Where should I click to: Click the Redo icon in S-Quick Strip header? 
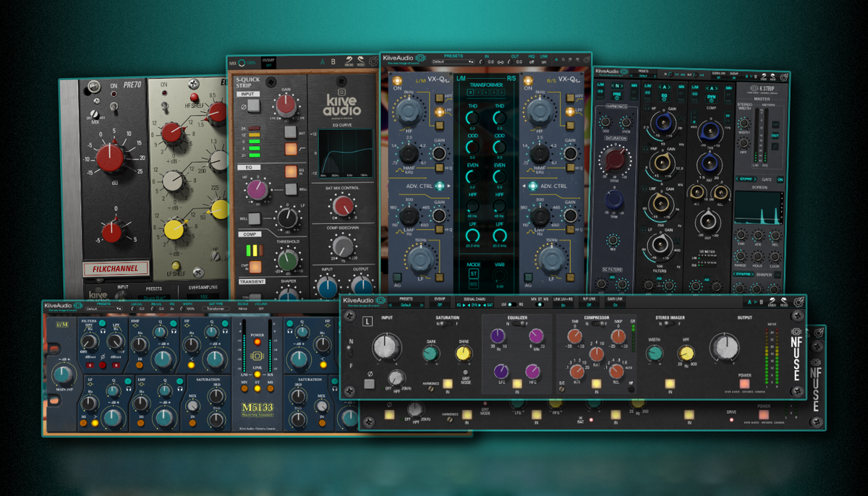click(361, 61)
